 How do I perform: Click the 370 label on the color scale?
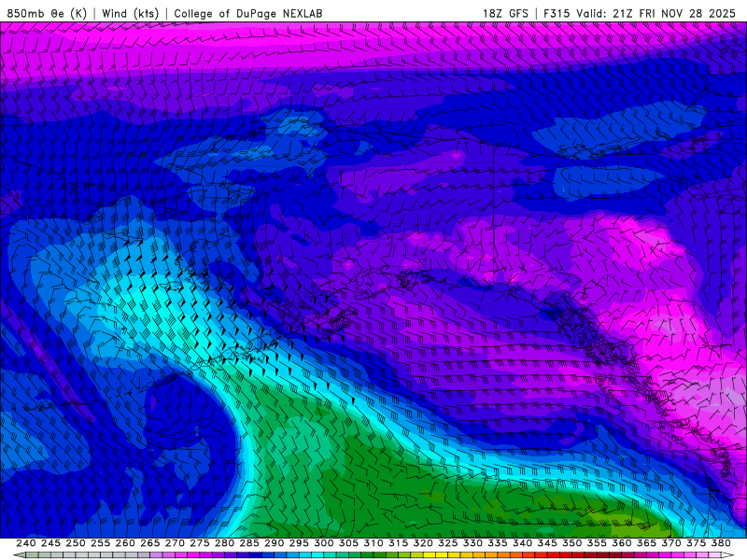[x=670, y=543]
